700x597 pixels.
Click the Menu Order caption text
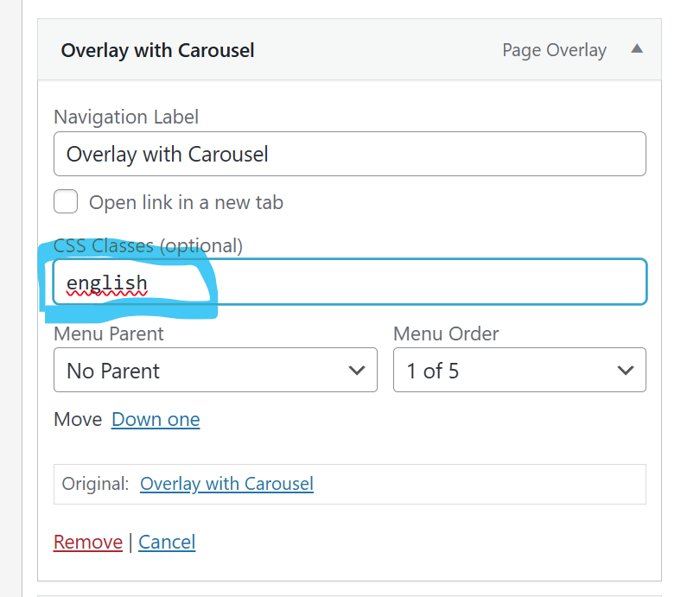(446, 333)
